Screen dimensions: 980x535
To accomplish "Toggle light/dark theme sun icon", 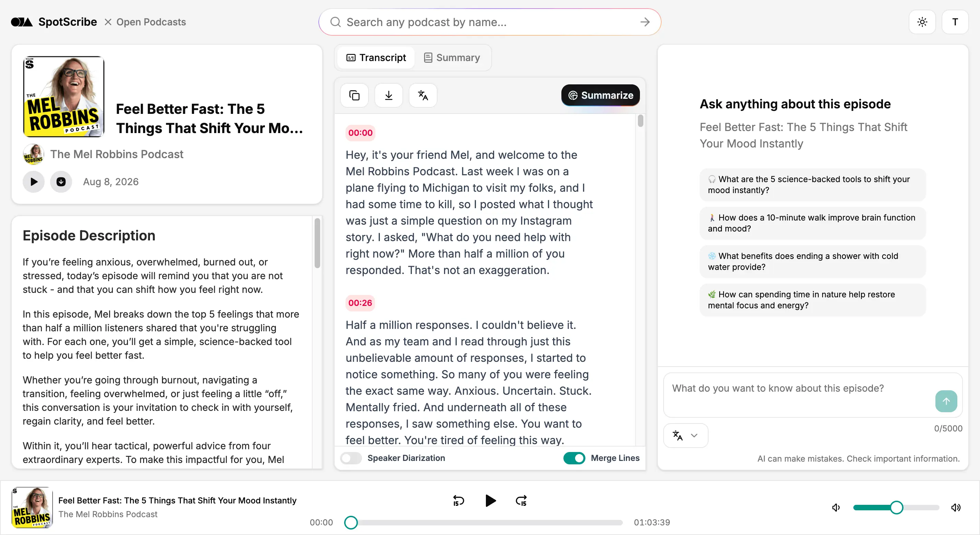I will click(922, 22).
